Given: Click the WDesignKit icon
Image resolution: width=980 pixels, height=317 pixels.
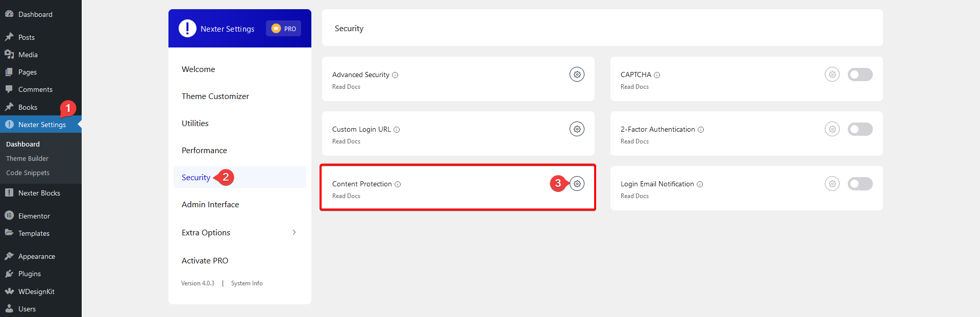Looking at the screenshot, I should [x=9, y=291].
